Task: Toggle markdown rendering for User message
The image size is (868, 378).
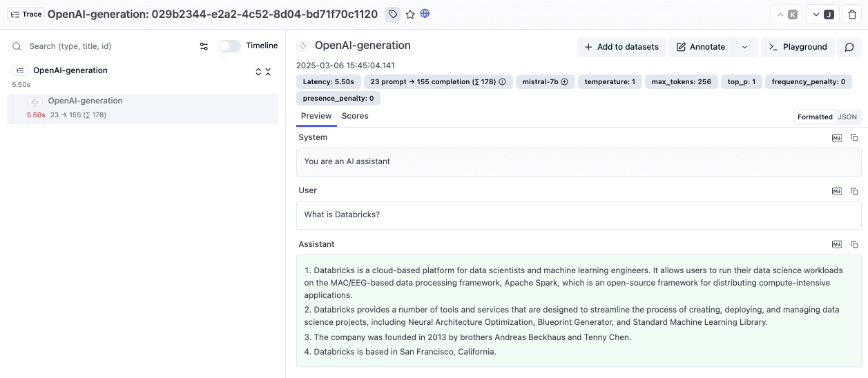Action: click(836, 191)
